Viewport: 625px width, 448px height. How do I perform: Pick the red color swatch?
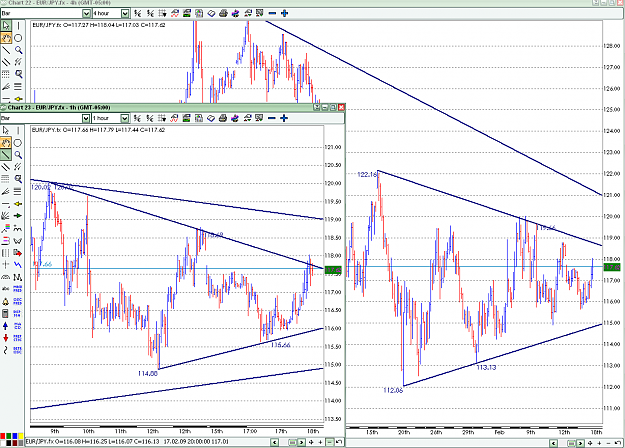coord(3,436)
